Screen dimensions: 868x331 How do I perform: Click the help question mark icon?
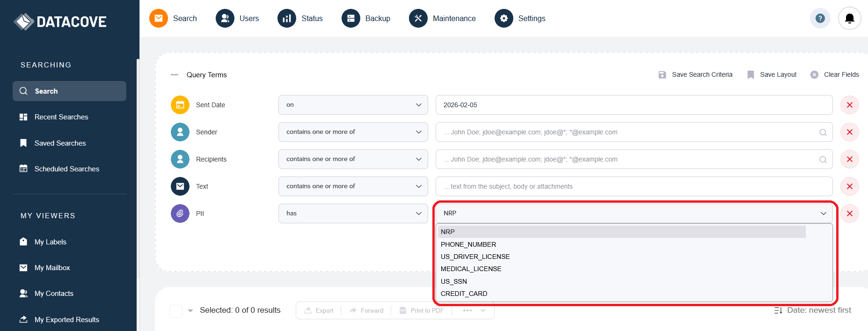[x=820, y=18]
